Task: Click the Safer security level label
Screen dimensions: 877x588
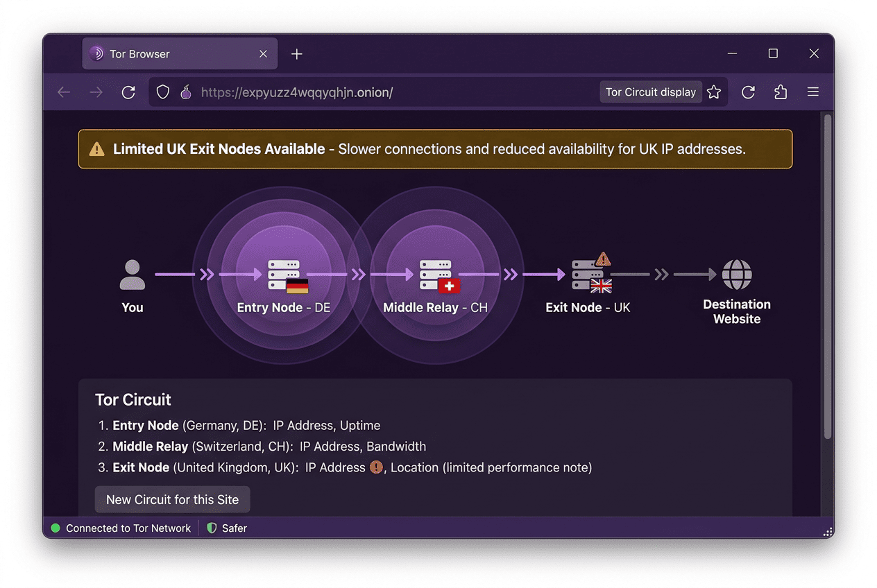Action: click(x=235, y=528)
